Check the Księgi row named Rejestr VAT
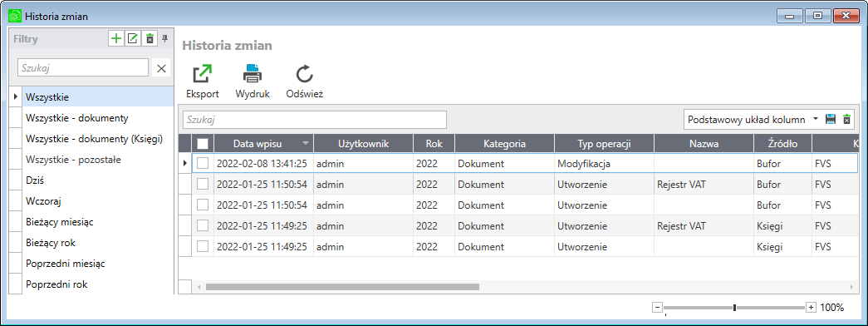The image size is (868, 326). point(203,225)
